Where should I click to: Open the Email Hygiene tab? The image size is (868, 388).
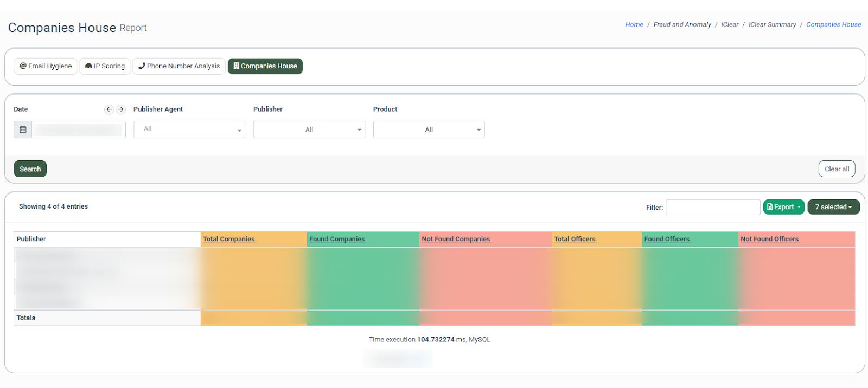click(x=46, y=66)
